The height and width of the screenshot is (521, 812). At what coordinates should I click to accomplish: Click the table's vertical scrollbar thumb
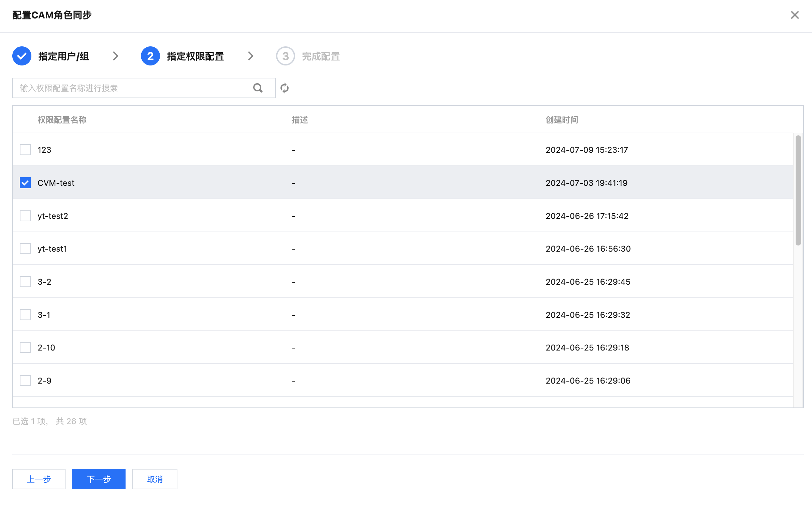(798, 190)
